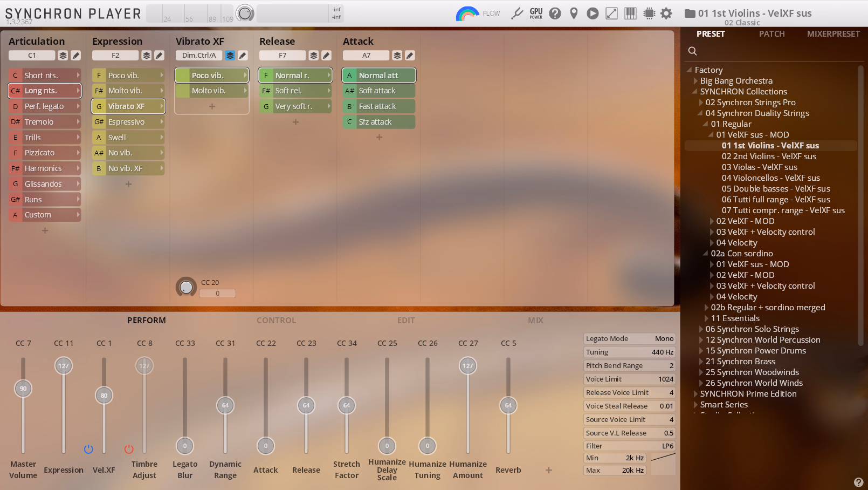This screenshot has width=868, height=490.
Task: Expand Big Bang Orchestra folder
Action: coord(695,81)
